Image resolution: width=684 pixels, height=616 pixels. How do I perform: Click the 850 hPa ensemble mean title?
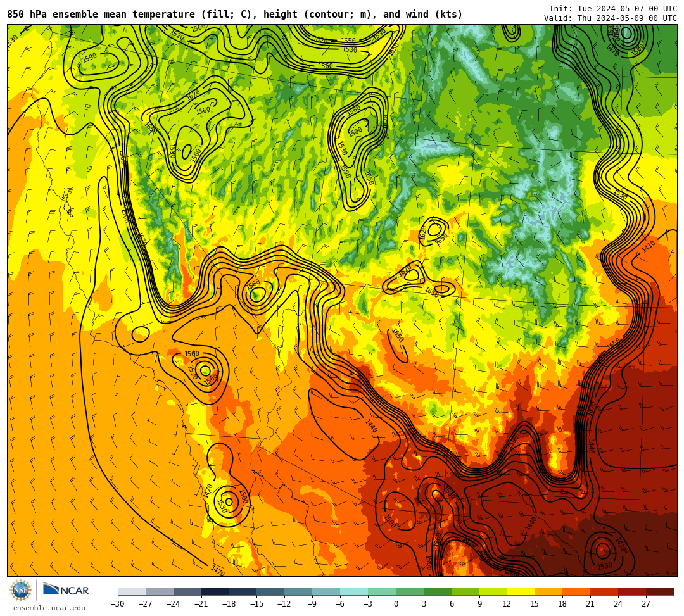[234, 15]
